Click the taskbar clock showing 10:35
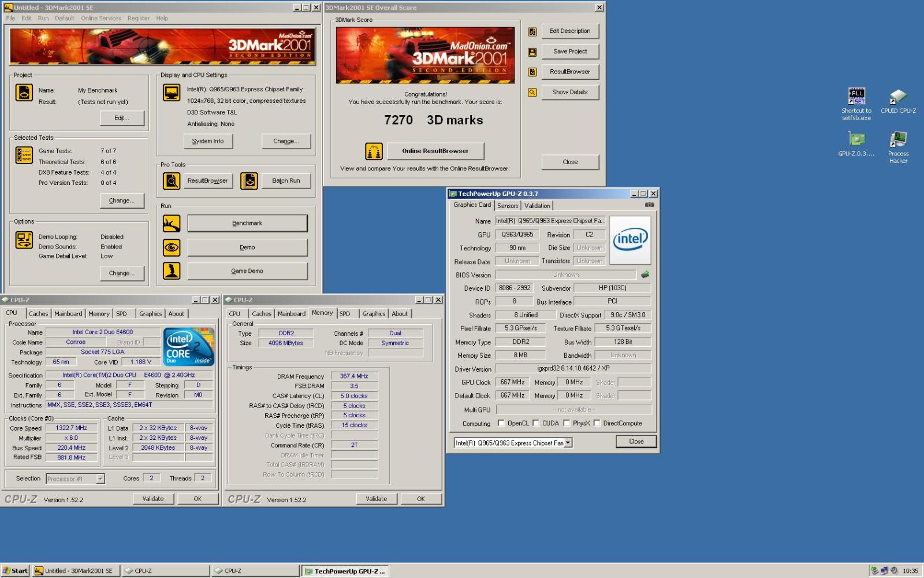The width and height of the screenshot is (924, 578). [x=910, y=571]
